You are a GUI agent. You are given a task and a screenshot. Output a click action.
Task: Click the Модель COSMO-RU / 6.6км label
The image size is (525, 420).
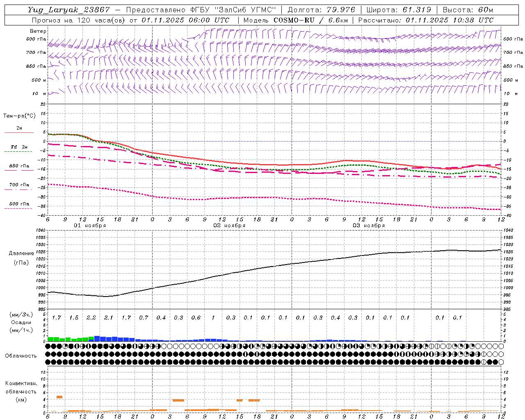click(296, 20)
